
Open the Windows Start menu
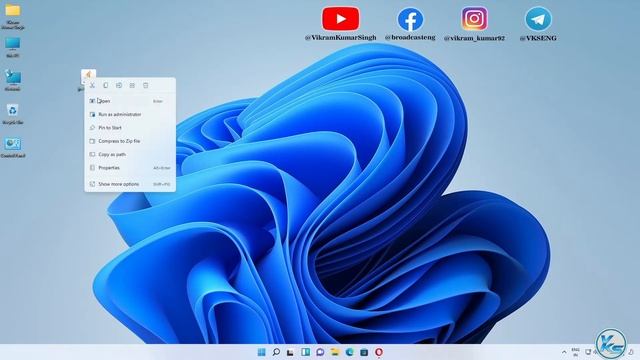pyautogui.click(x=261, y=352)
